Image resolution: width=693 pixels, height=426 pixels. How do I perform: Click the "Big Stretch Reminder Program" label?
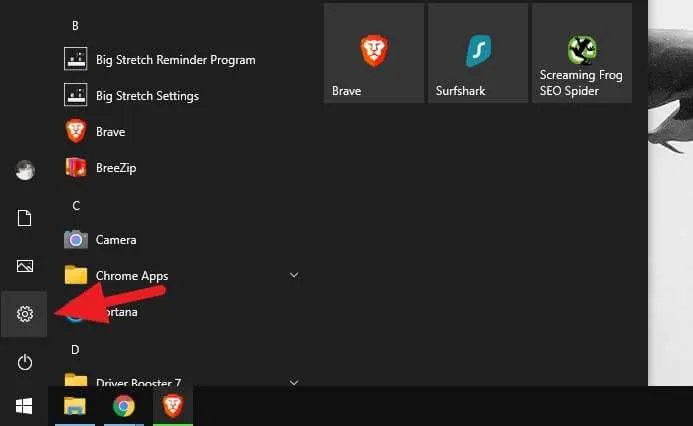(x=175, y=60)
